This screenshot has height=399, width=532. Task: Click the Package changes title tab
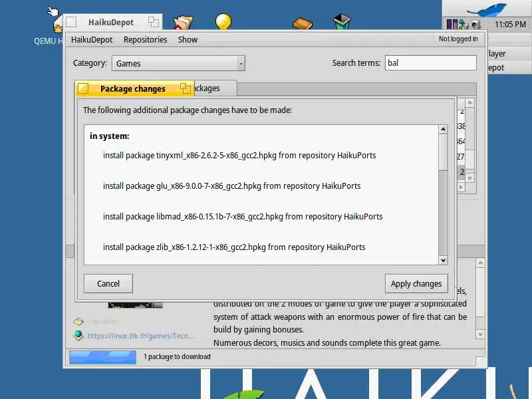[132, 89]
